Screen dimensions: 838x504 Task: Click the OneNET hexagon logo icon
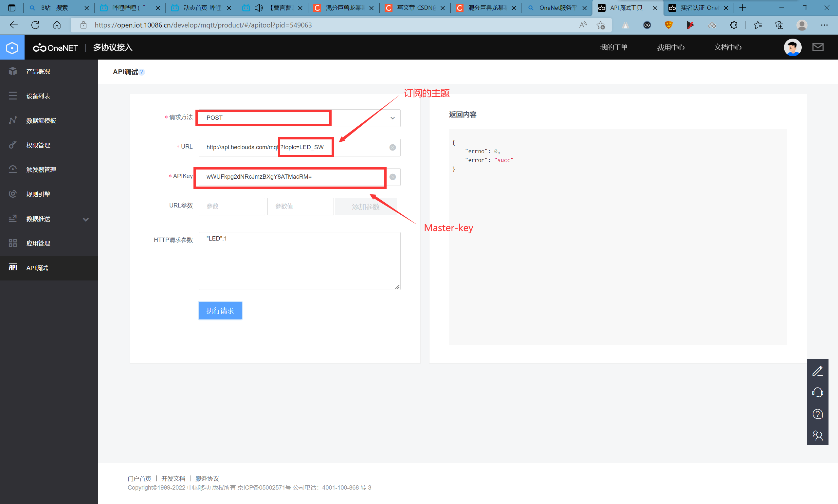tap(12, 47)
